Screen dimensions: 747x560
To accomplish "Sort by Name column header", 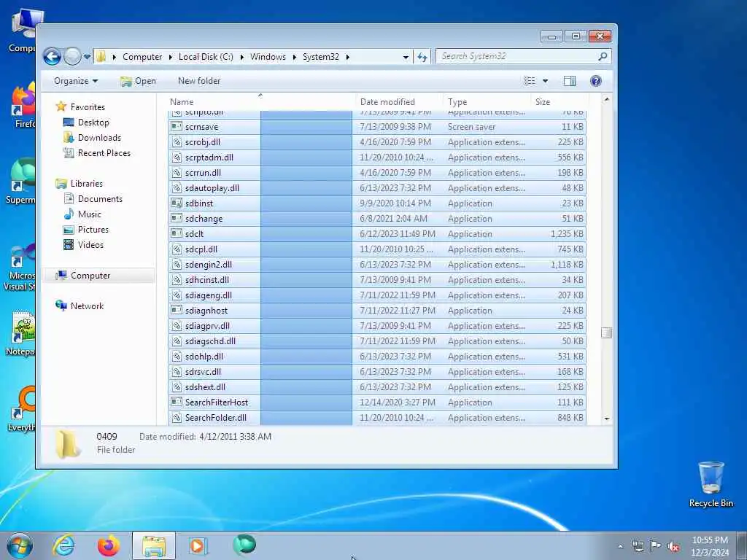I will 182,102.
